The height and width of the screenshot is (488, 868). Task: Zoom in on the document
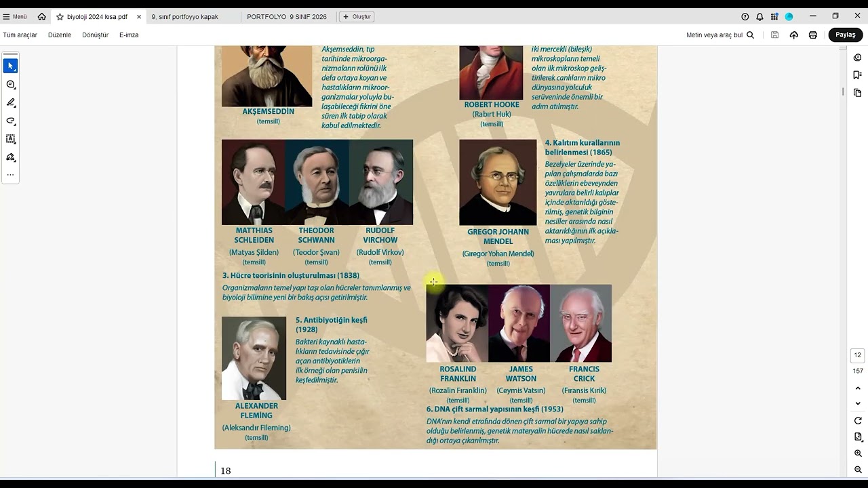[858, 453]
